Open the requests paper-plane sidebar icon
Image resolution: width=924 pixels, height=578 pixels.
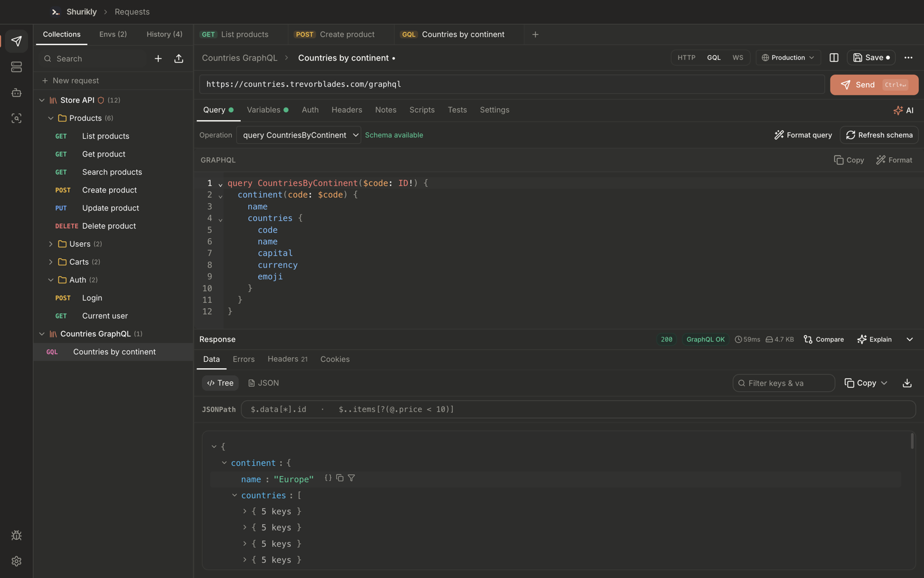click(16, 41)
